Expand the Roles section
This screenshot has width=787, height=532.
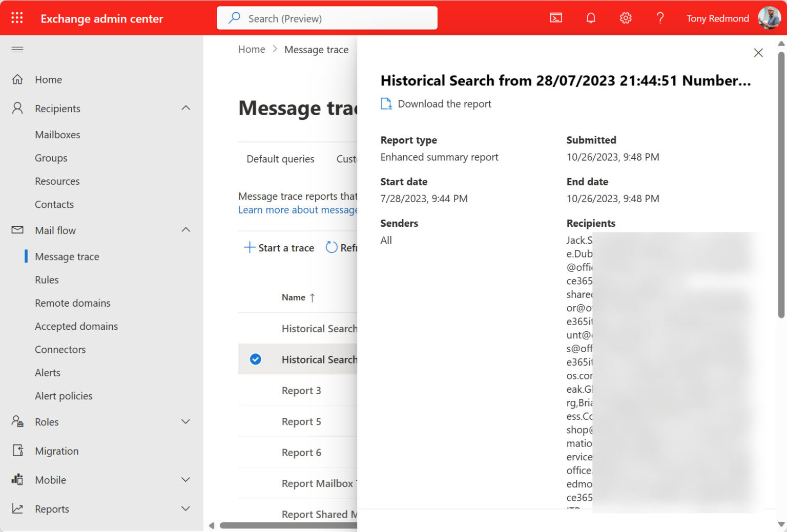[x=185, y=421]
